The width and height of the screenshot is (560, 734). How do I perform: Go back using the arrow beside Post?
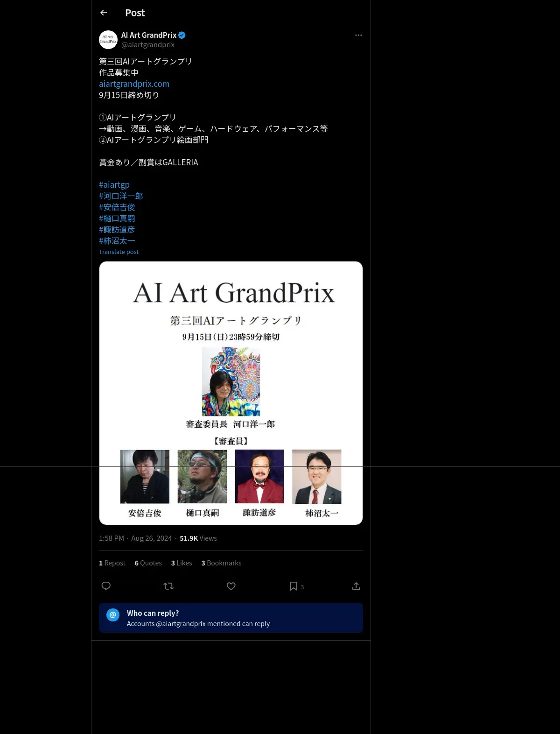104,13
